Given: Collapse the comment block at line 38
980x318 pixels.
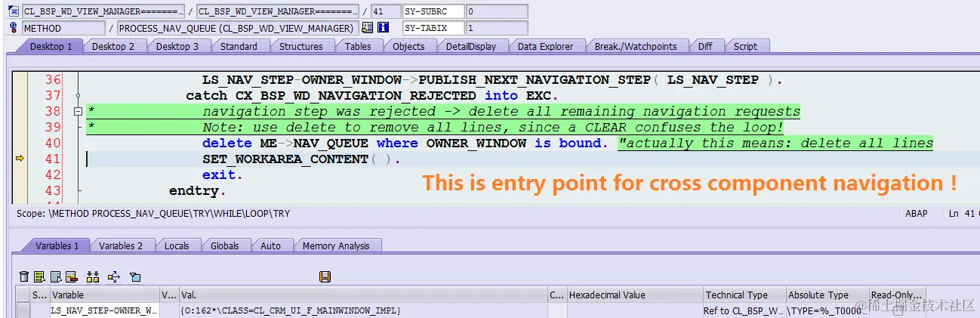Looking at the screenshot, I should click(x=77, y=112).
